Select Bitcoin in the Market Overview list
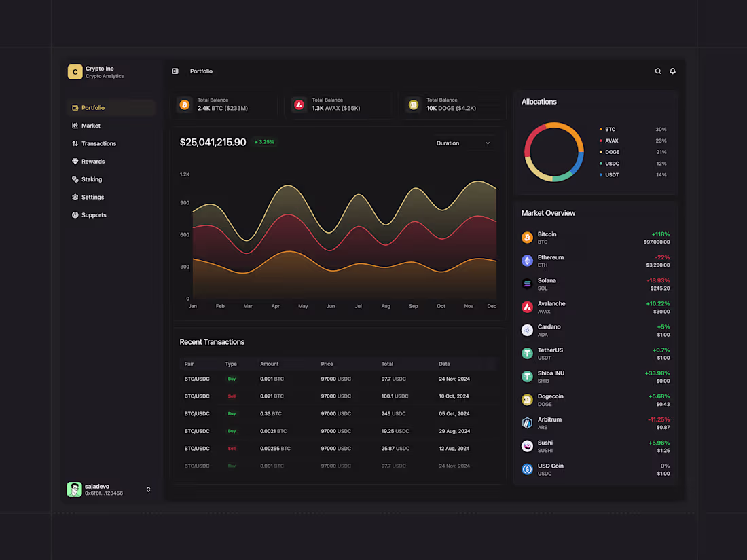 tap(595, 238)
